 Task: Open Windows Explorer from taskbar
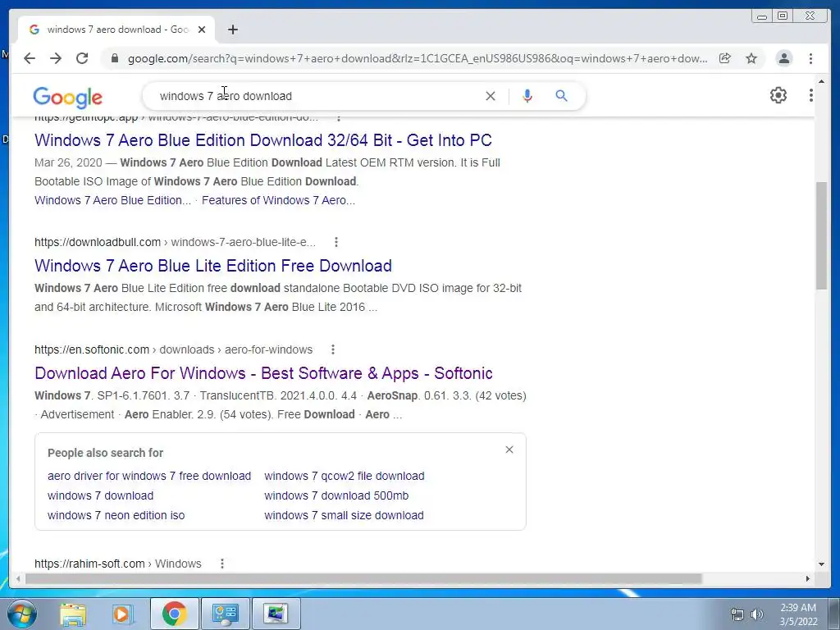[73, 614]
